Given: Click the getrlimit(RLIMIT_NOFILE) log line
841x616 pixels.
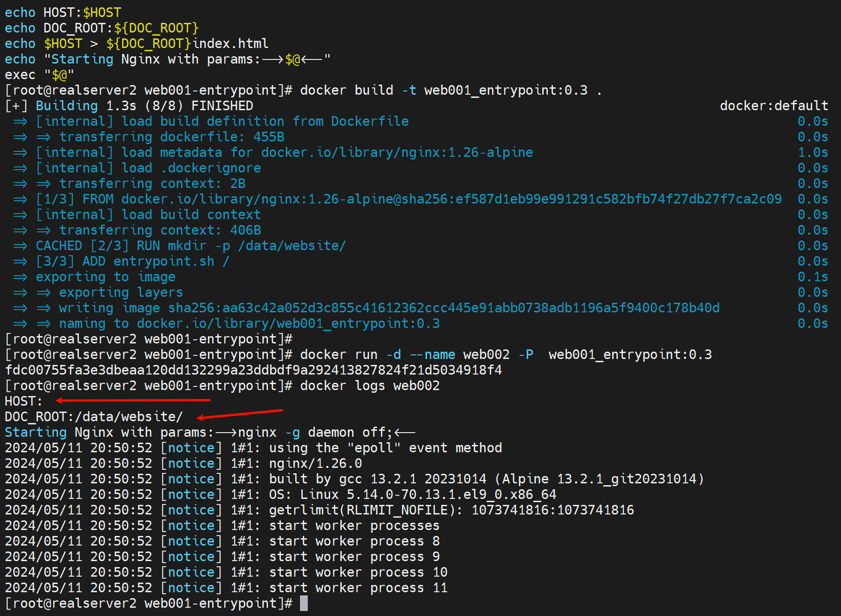Looking at the screenshot, I should [451, 510].
